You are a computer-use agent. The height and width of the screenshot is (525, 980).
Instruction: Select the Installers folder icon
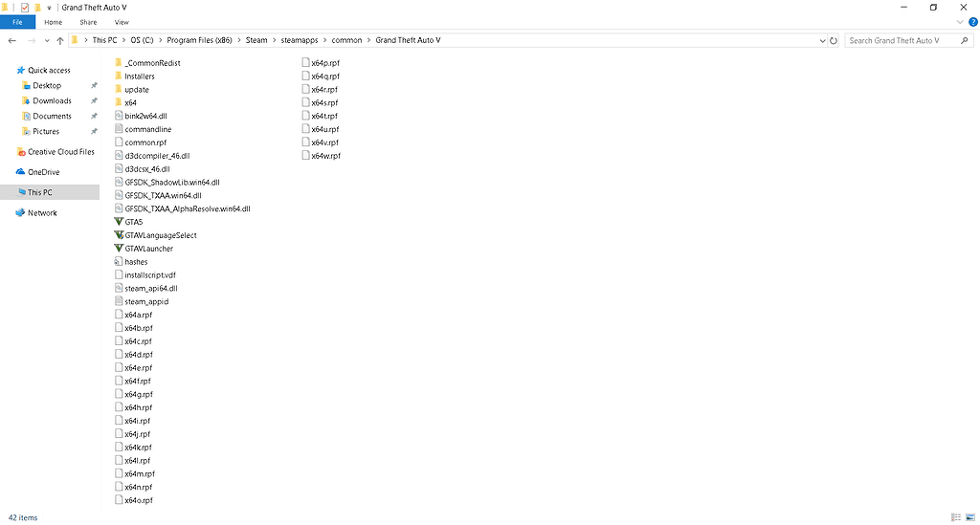118,76
